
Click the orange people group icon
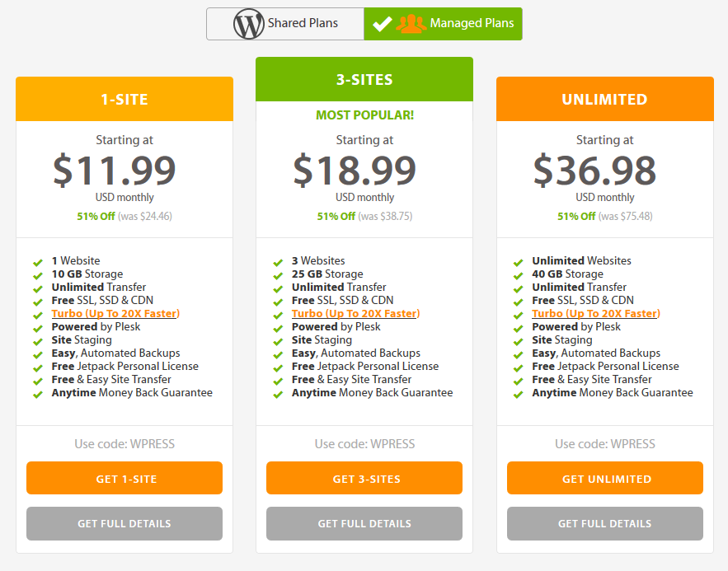tap(411, 24)
